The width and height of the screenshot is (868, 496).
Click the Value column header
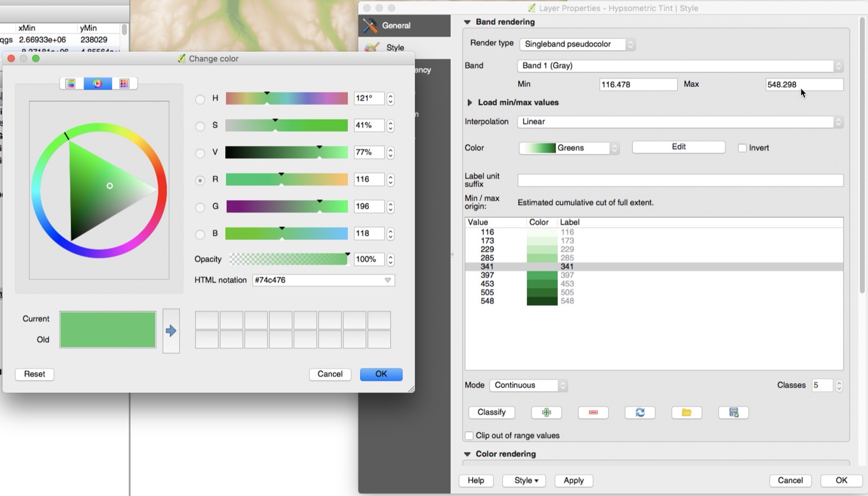[x=478, y=222]
